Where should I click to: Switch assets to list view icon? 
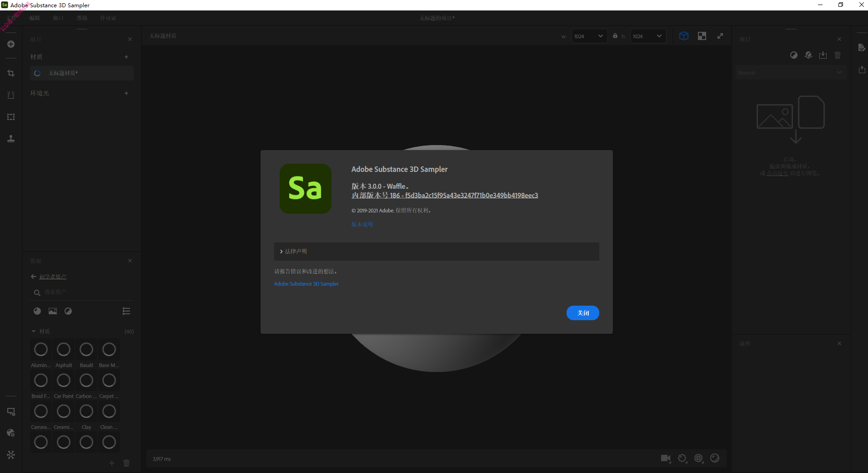[x=126, y=311]
